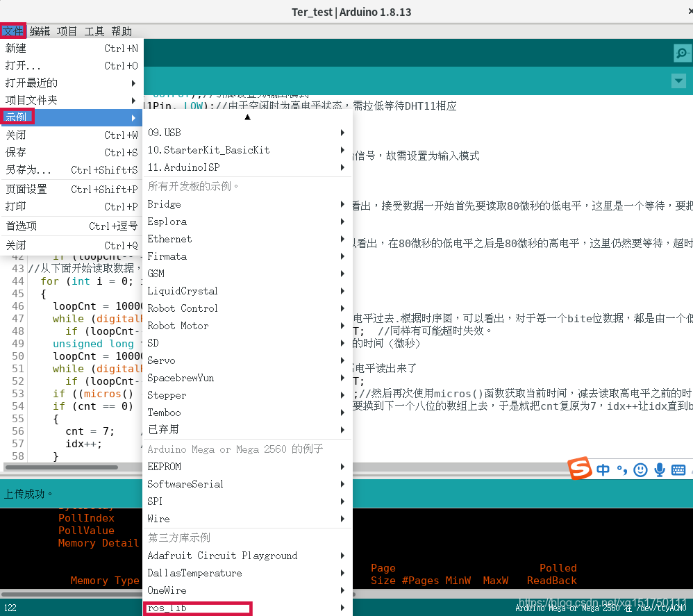
Task: Click code line number 50
Action: click(18, 356)
